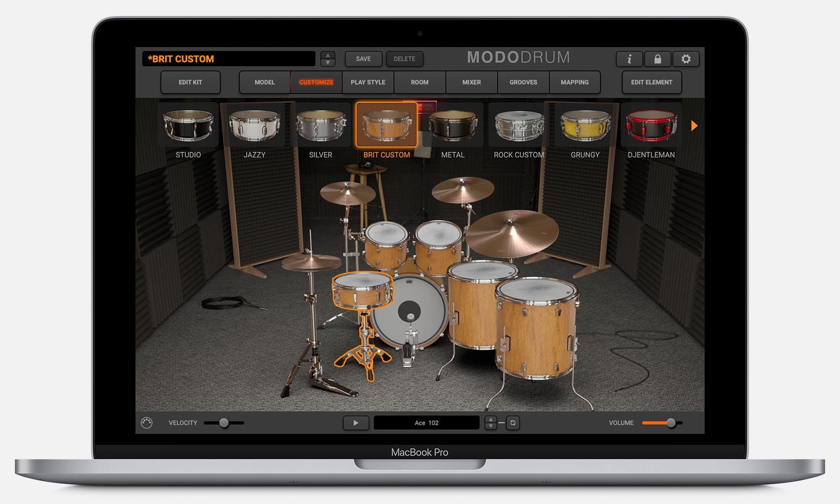Toggle the CUSTOMIZE view off

pyautogui.click(x=316, y=82)
